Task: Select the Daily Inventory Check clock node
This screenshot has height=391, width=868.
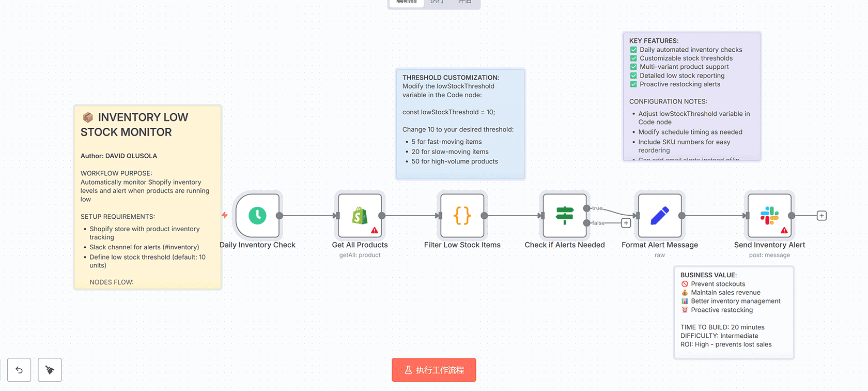Action: [x=257, y=216]
